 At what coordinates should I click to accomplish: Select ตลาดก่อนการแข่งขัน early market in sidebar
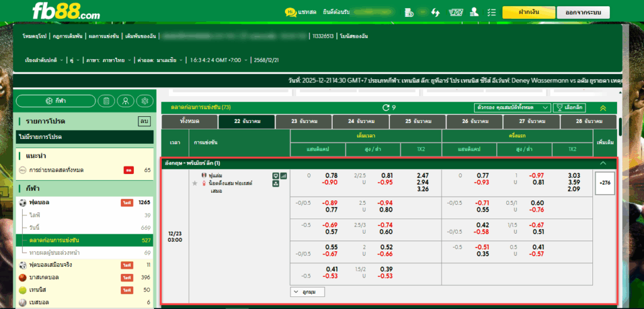[x=85, y=240]
